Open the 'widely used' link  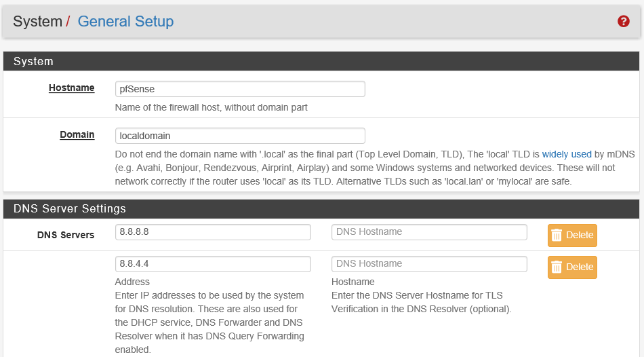[567, 154]
